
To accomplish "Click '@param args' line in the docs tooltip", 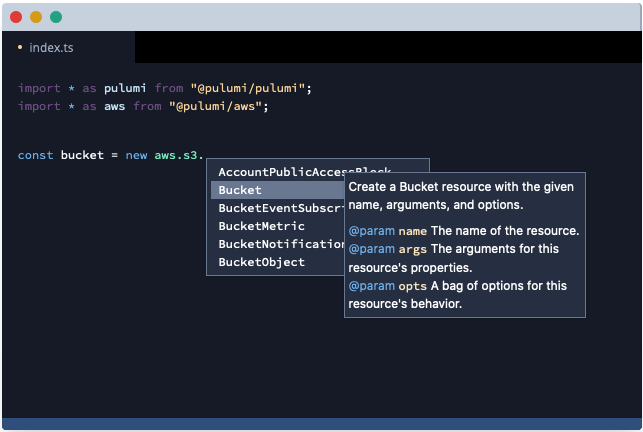I will pos(454,258).
